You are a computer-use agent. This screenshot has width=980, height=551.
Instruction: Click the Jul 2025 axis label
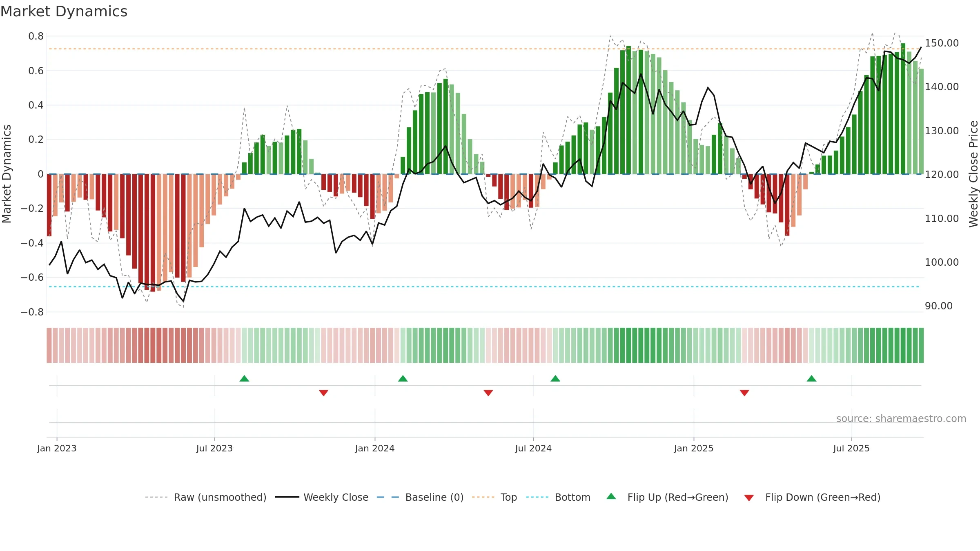tap(851, 448)
